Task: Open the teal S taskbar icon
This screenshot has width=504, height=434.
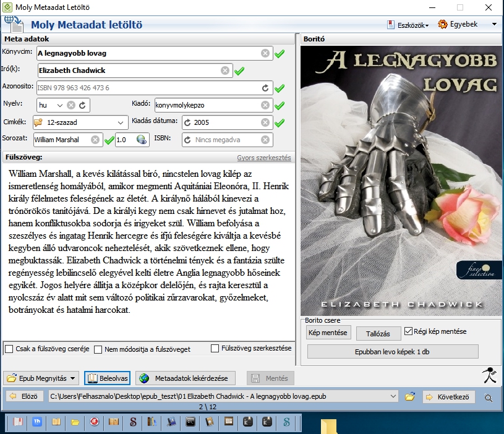Action: point(286,422)
